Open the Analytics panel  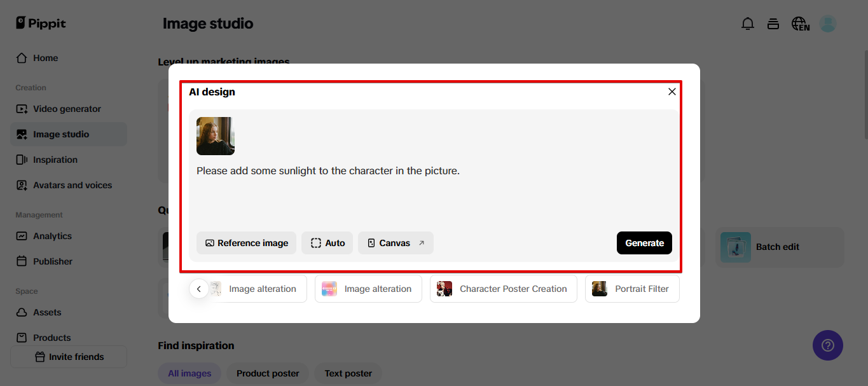point(54,236)
